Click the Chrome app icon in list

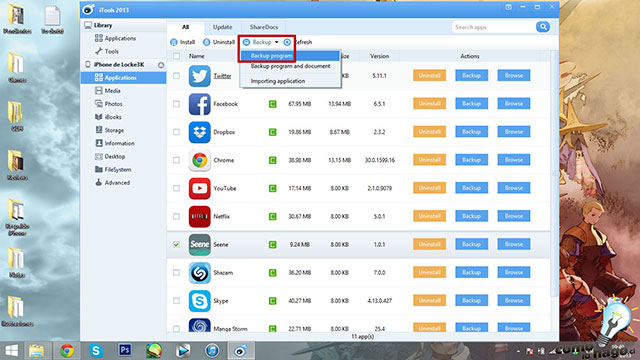click(x=199, y=160)
